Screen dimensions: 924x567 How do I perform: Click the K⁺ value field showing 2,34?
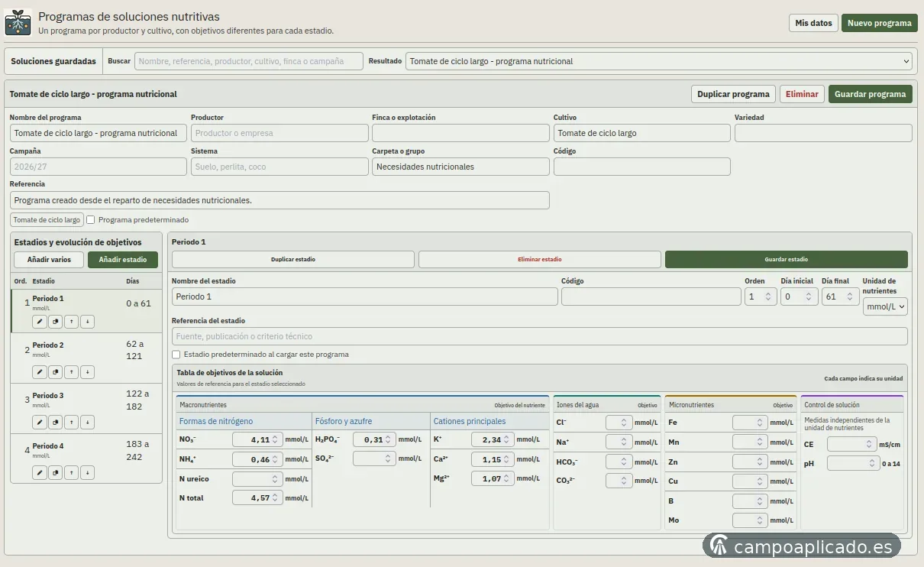coord(493,439)
